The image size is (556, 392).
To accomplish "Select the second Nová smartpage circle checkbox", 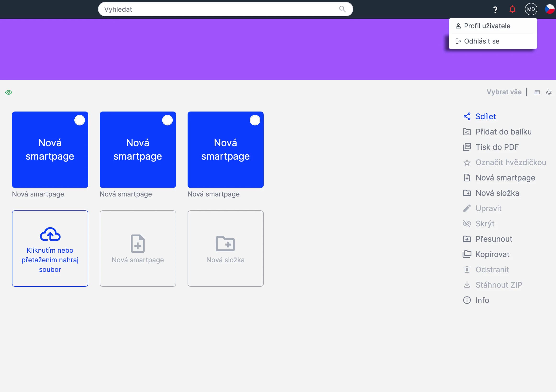I will click(167, 120).
